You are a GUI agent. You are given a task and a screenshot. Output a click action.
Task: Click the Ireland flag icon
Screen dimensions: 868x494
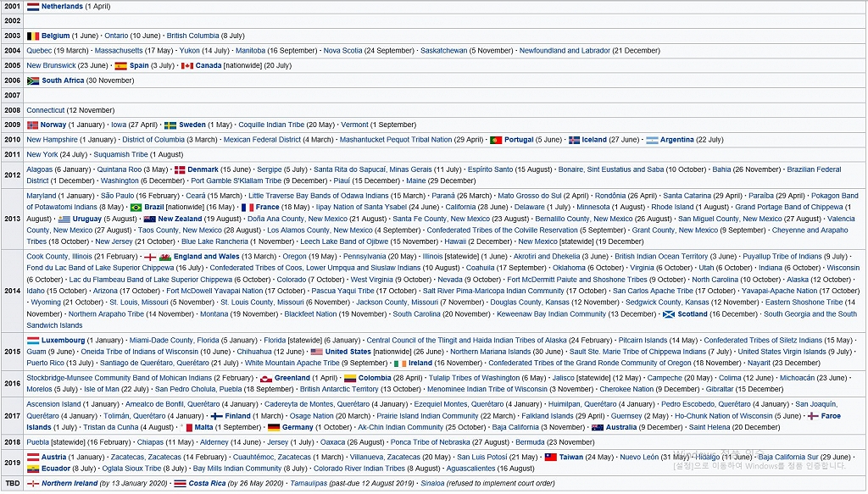[x=400, y=364]
